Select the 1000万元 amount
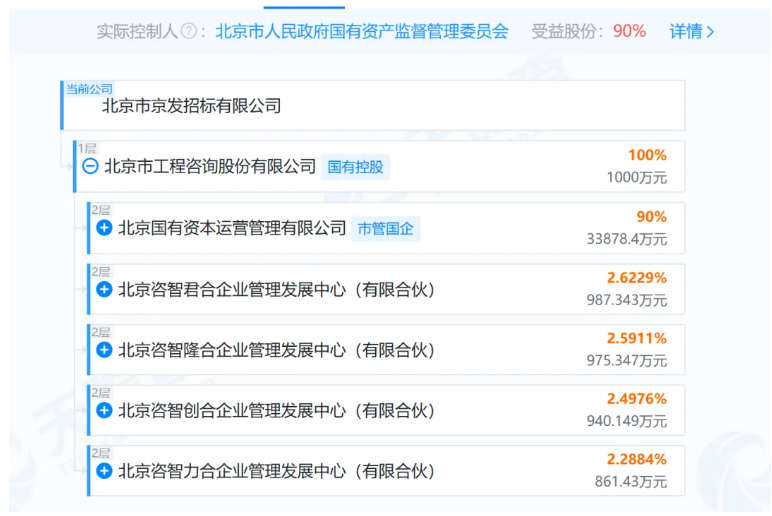 (x=637, y=177)
